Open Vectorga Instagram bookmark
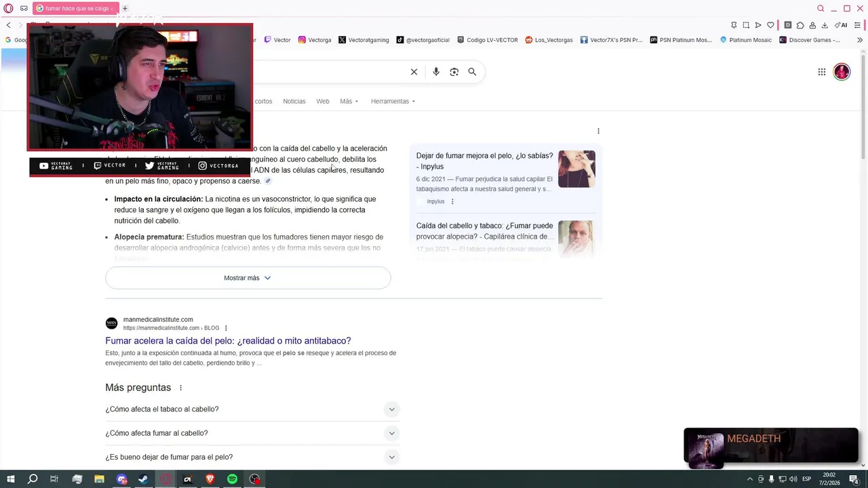The image size is (868, 488). tap(315, 40)
